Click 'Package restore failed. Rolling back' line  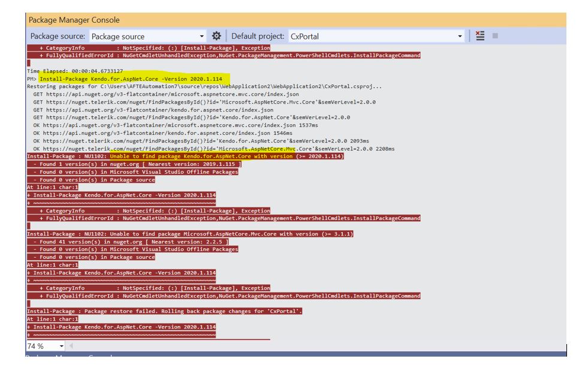165,311
